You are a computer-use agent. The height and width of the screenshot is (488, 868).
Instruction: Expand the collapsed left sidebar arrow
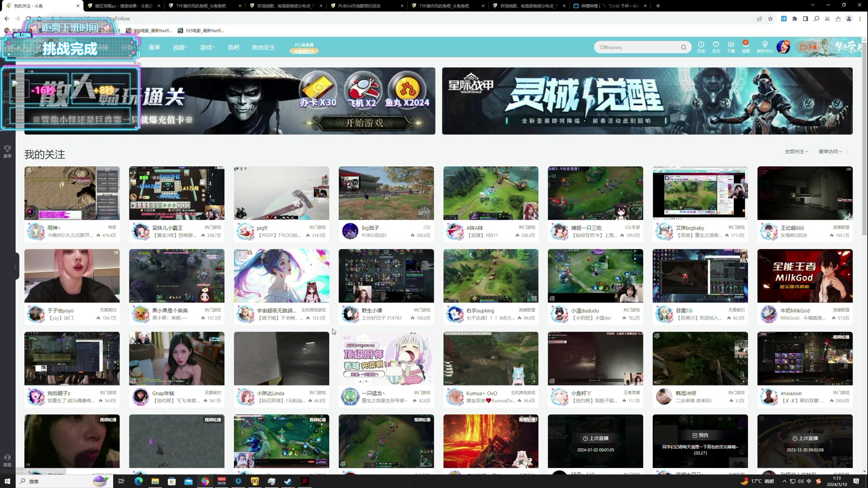pos(15,267)
